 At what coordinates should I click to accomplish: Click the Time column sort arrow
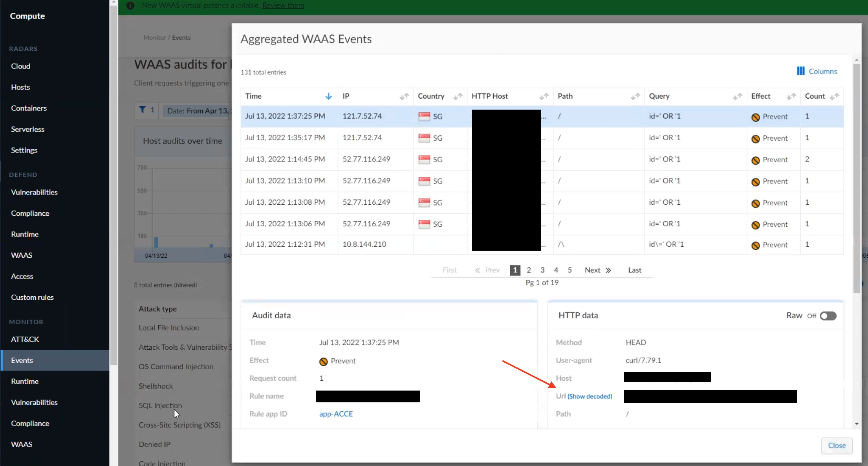[328, 96]
